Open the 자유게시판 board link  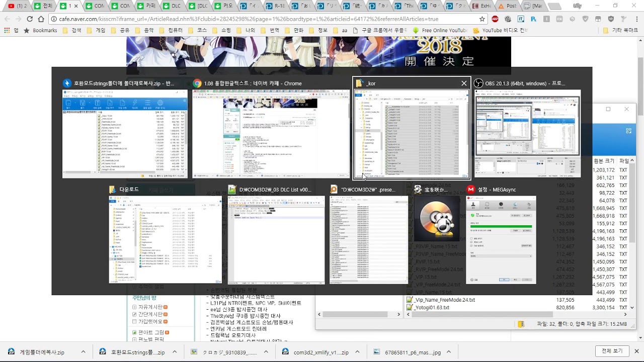coord(149,307)
